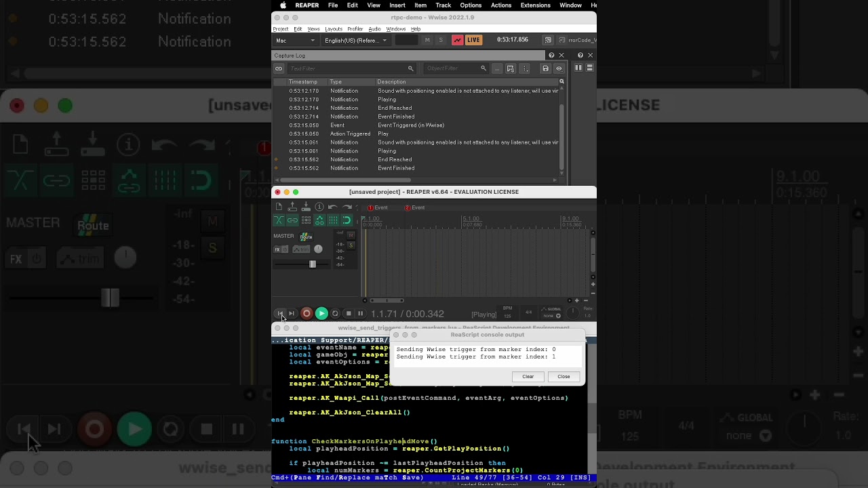
Task: Click the orange LIVE button
Action: click(x=473, y=40)
